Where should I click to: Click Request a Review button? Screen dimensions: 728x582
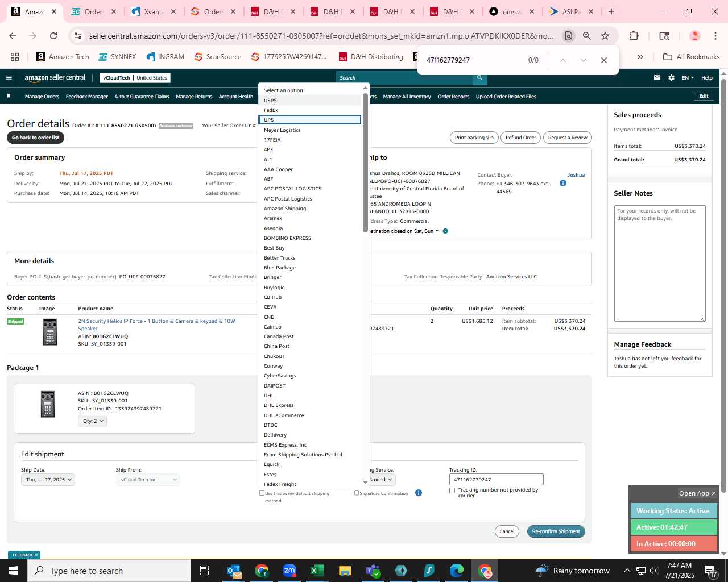(568, 138)
